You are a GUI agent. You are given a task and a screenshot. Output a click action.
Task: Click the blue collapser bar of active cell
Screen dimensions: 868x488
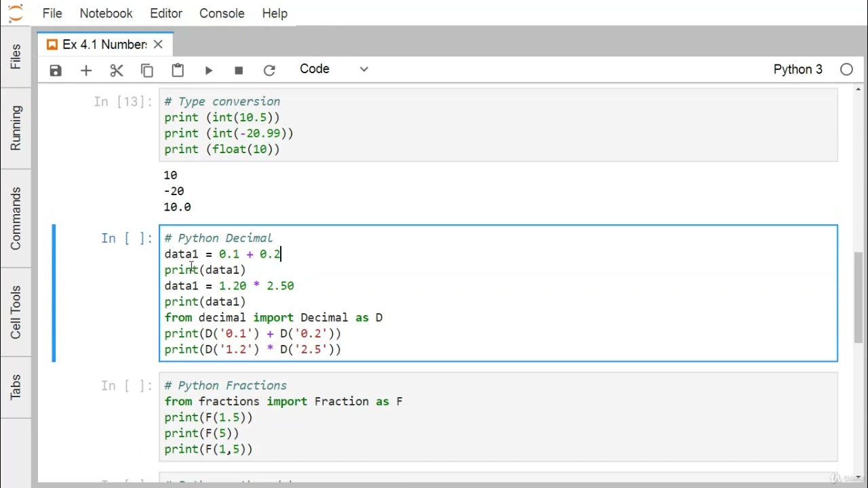(x=54, y=293)
